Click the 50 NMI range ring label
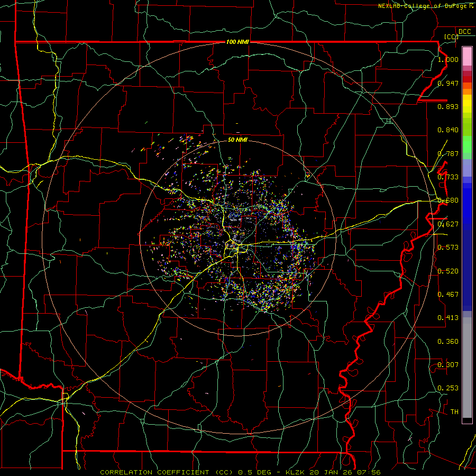This screenshot has width=476, height=476. coord(237,140)
